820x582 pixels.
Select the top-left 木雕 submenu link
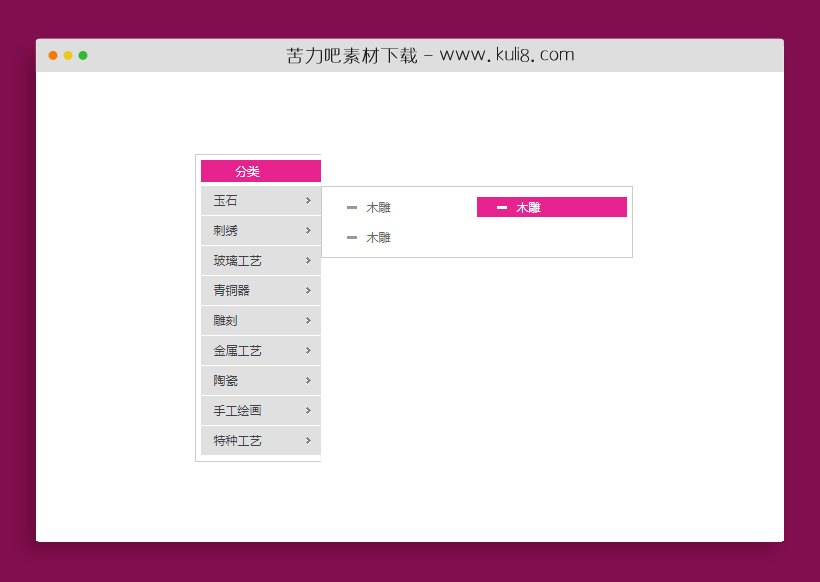coord(378,208)
